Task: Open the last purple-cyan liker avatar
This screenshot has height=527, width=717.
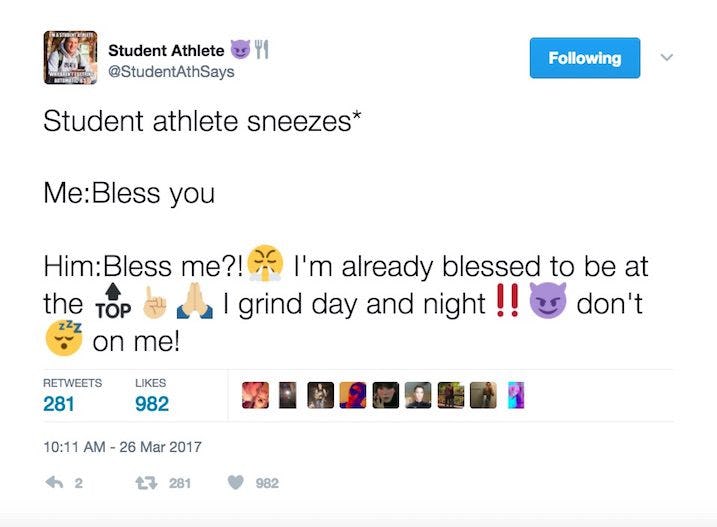Action: [515, 396]
